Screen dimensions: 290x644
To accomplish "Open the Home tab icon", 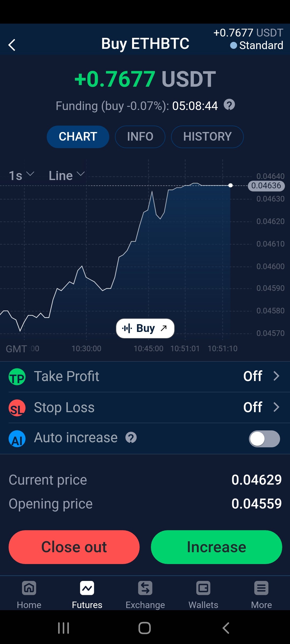I will 29,588.
